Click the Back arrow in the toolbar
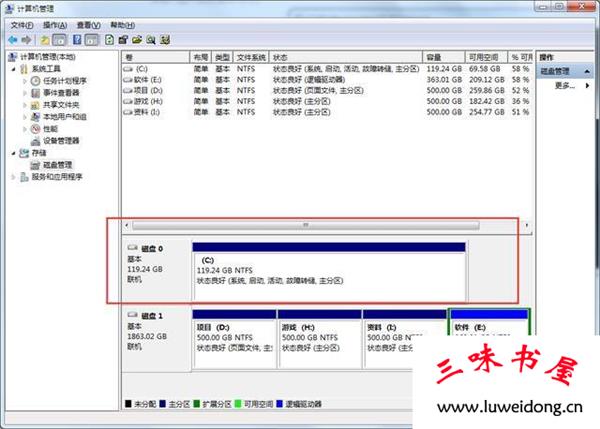This screenshot has height=429, width=600. pyautogui.click(x=13, y=40)
